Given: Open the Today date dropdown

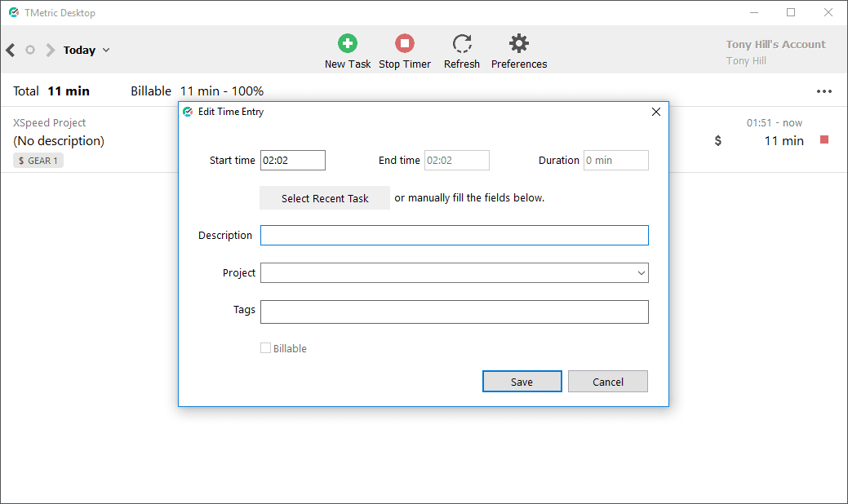Looking at the screenshot, I should coord(87,50).
